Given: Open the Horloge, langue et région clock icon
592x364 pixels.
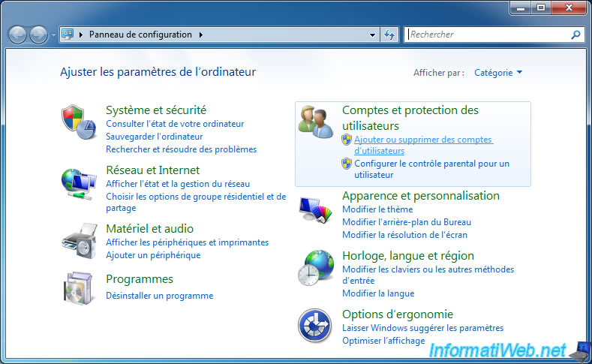Looking at the screenshot, I should click(316, 267).
